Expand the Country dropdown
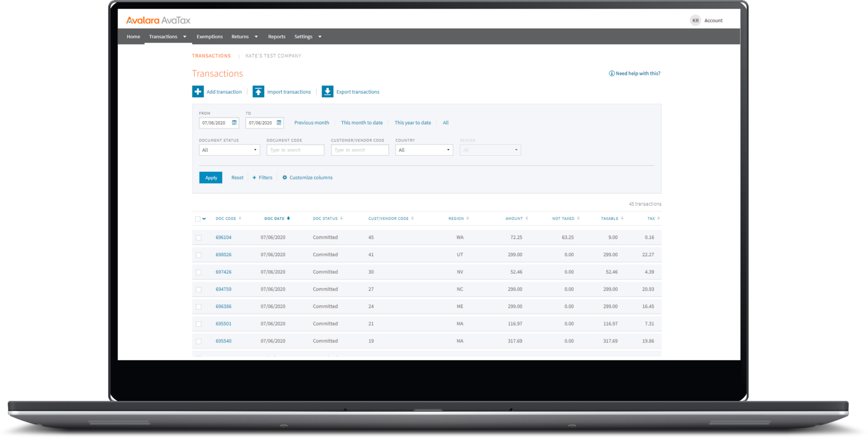 click(424, 150)
